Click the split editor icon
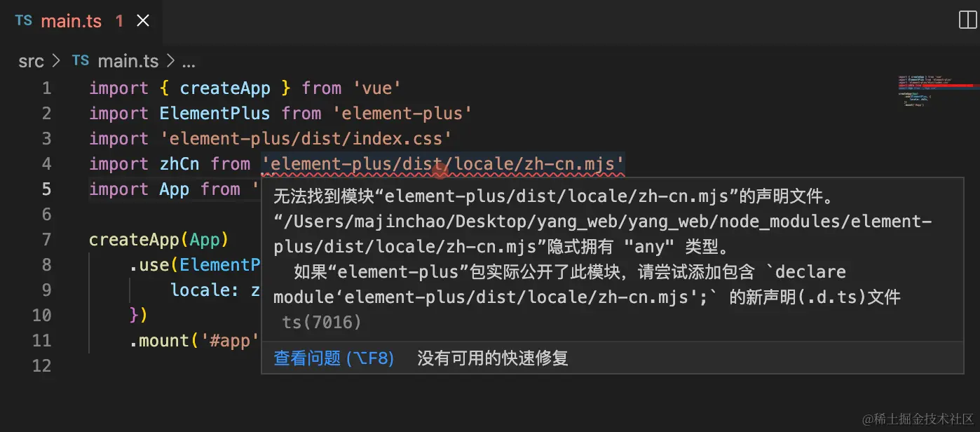 pos(967,20)
